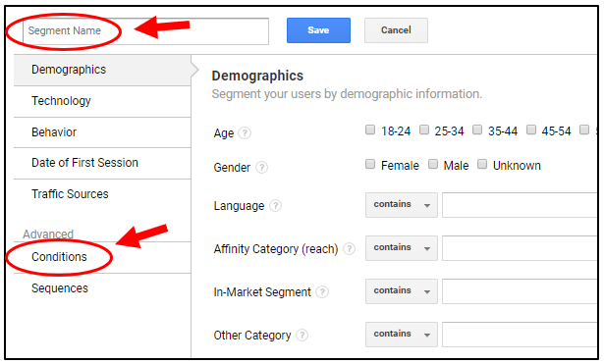Tick the Female gender checkbox
The image size is (604, 364).
point(370,164)
